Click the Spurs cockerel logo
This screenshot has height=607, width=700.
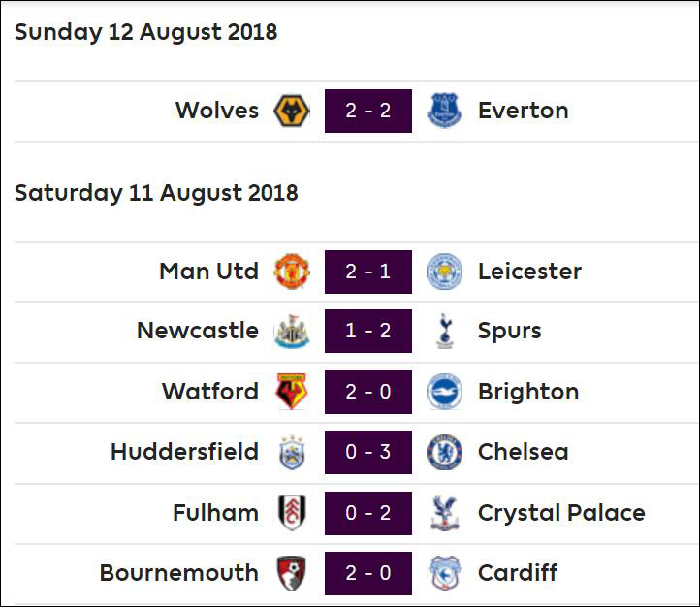click(x=445, y=332)
